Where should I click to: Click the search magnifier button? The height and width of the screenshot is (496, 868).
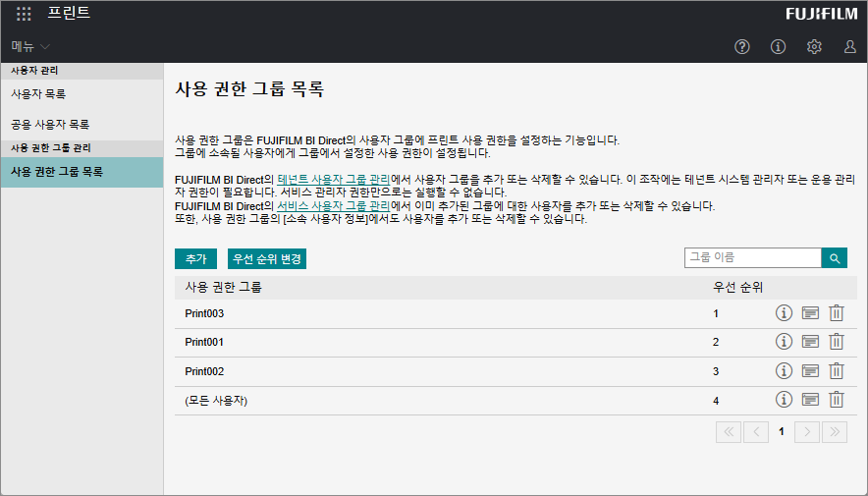point(834,258)
